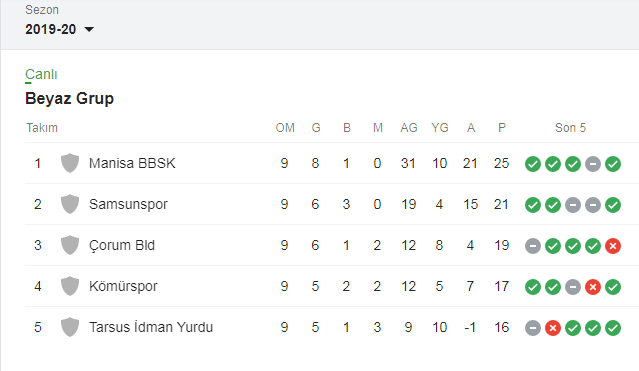Click Kömürspor team shield icon

(70, 286)
